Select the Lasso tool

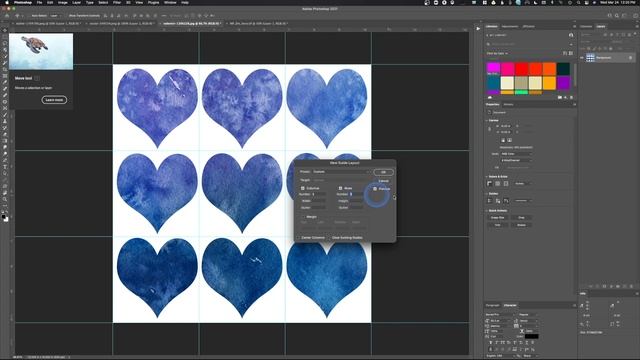pos(5,43)
